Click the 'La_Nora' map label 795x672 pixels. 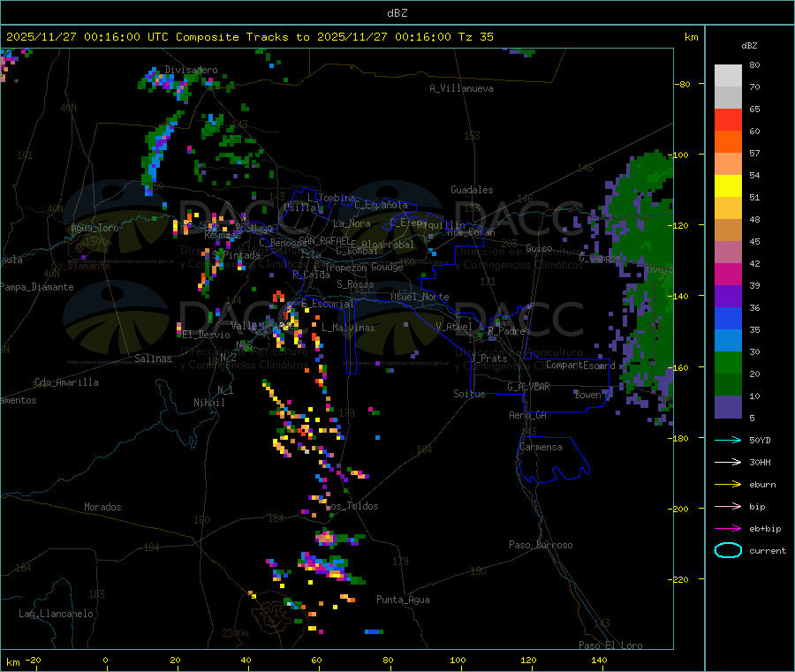pos(352,223)
